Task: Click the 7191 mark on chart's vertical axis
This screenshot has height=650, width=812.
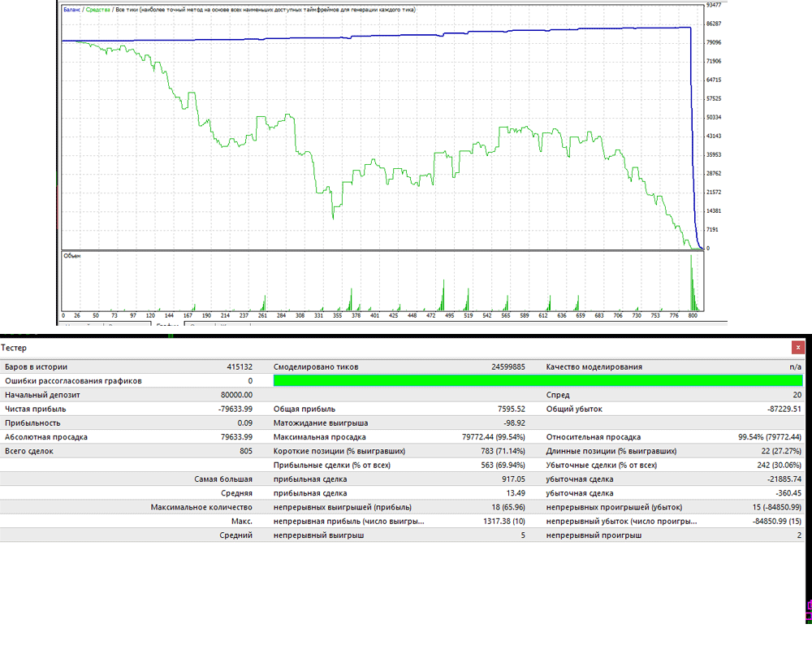Action: click(x=713, y=230)
